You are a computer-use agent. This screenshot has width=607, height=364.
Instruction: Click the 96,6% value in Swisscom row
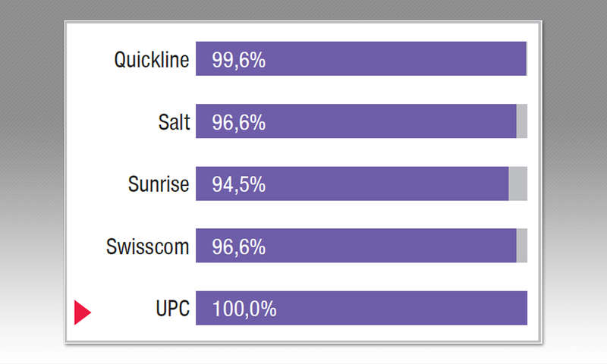click(x=238, y=247)
